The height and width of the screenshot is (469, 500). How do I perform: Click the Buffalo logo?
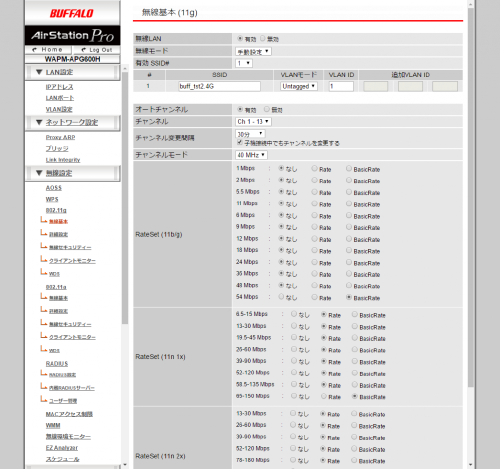point(72,13)
